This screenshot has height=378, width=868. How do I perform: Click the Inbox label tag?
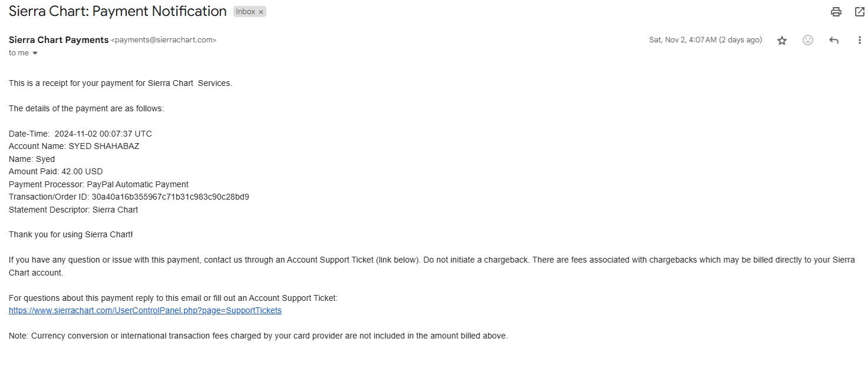(245, 12)
